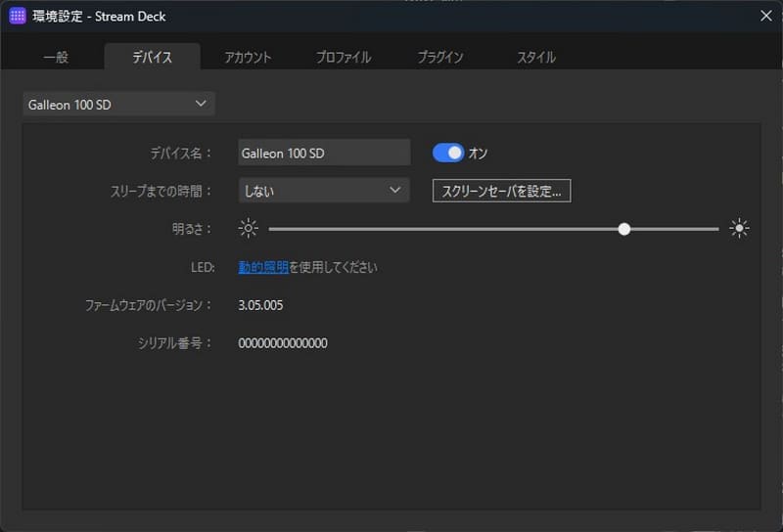Follow the 動的照明 link
783x532 pixels.
click(263, 267)
